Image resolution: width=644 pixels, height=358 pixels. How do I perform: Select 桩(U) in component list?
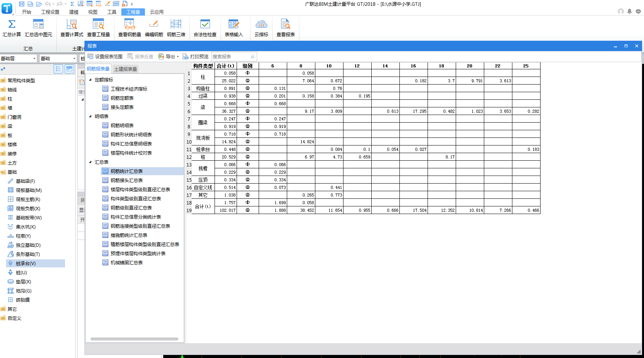tap(21, 272)
